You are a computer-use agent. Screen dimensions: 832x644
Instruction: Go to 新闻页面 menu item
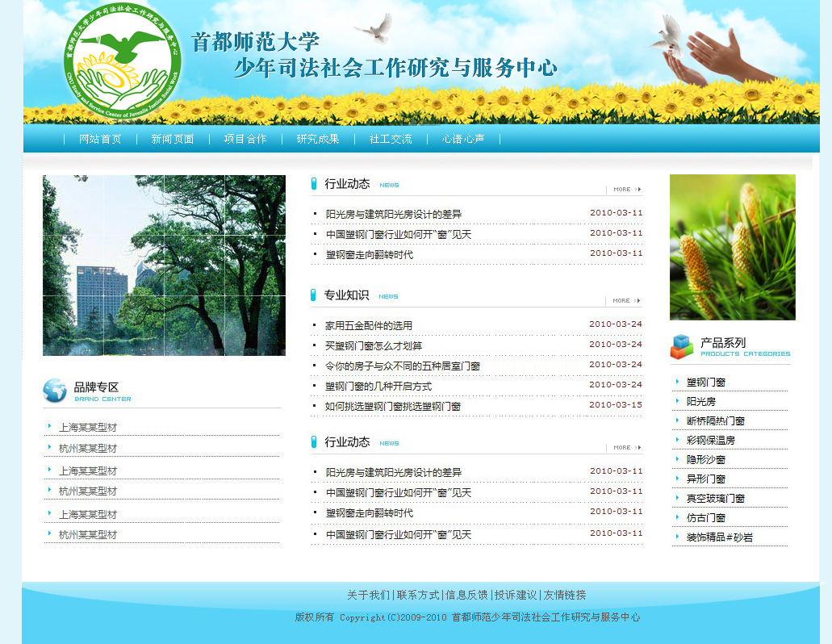pyautogui.click(x=173, y=139)
